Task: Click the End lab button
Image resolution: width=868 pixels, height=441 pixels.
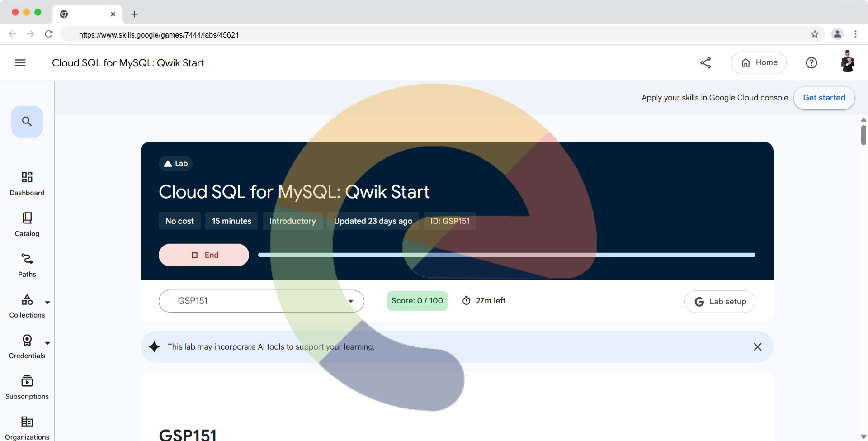Action: tap(204, 255)
